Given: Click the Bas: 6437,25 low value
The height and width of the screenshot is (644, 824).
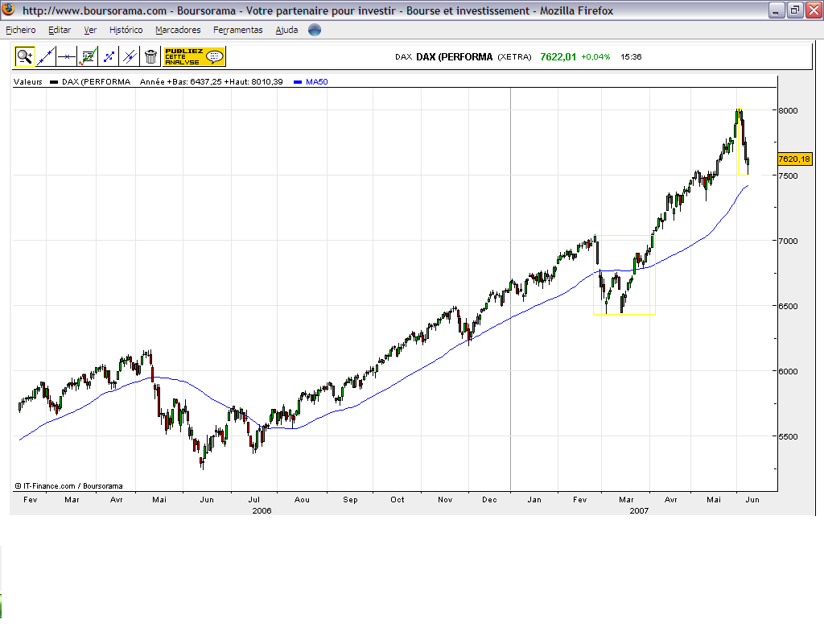Looking at the screenshot, I should (198, 81).
